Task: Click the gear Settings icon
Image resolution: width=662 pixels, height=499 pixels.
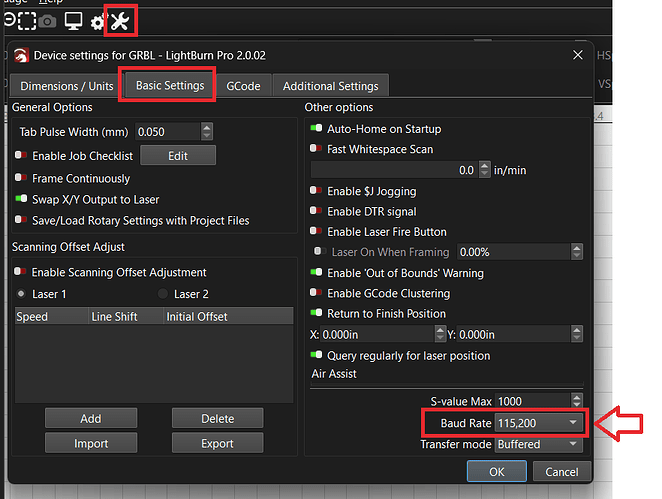Action: (x=98, y=22)
